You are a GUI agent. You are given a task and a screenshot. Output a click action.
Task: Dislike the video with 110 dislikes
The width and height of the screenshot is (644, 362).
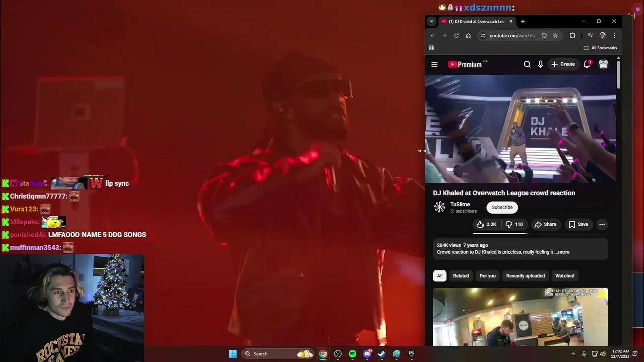pos(514,224)
